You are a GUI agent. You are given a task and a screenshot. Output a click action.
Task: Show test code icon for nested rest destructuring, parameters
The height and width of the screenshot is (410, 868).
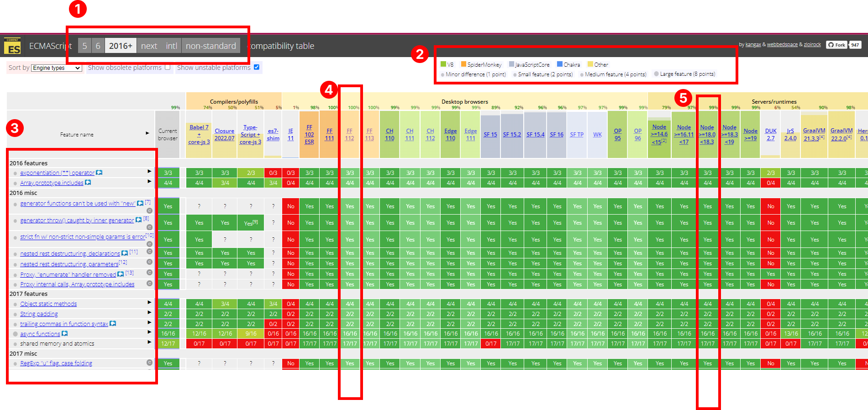coord(149,262)
